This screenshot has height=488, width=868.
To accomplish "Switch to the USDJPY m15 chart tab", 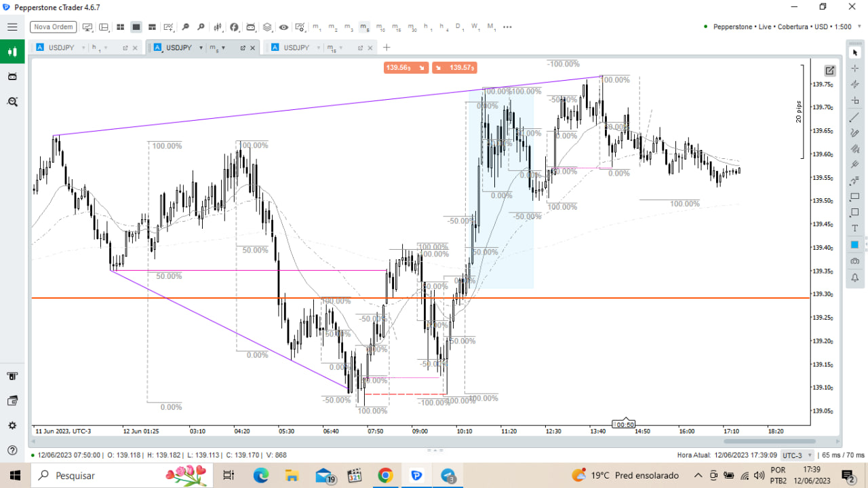I will [x=296, y=48].
